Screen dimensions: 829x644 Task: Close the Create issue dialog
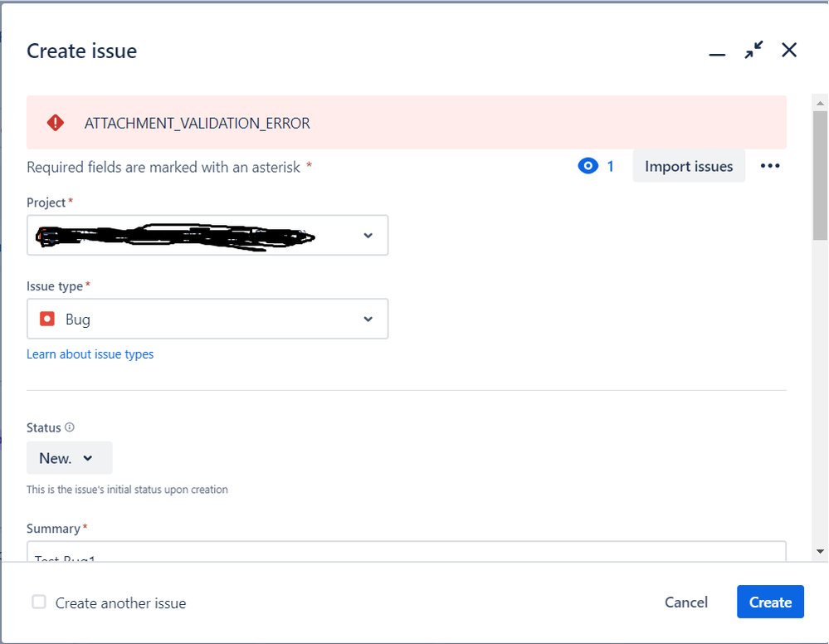pos(788,50)
